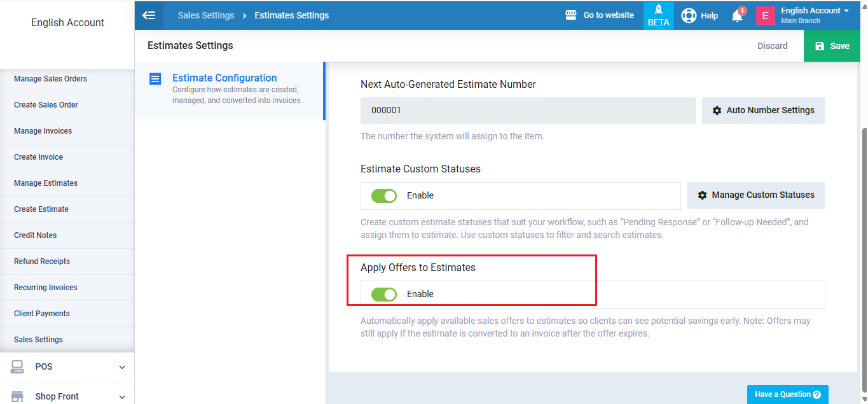Open Manage Invoices in sidebar
Screen dimensions: 868x404
(43, 131)
